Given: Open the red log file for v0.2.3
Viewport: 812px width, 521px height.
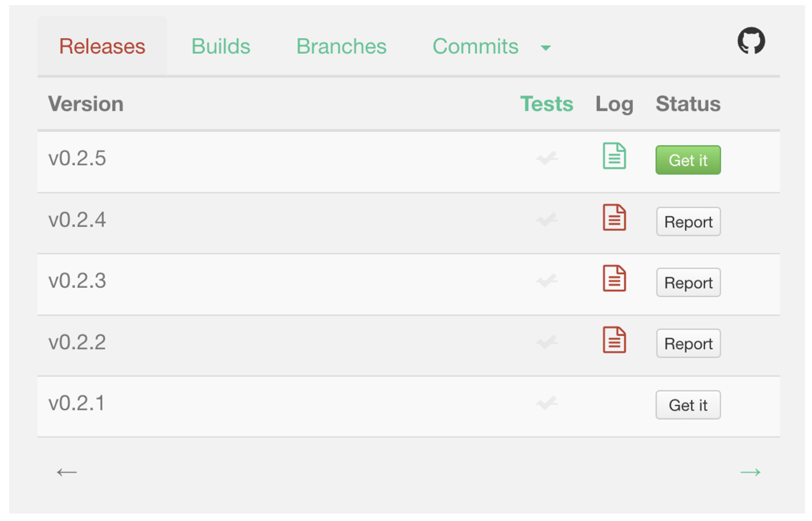Looking at the screenshot, I should (x=614, y=279).
